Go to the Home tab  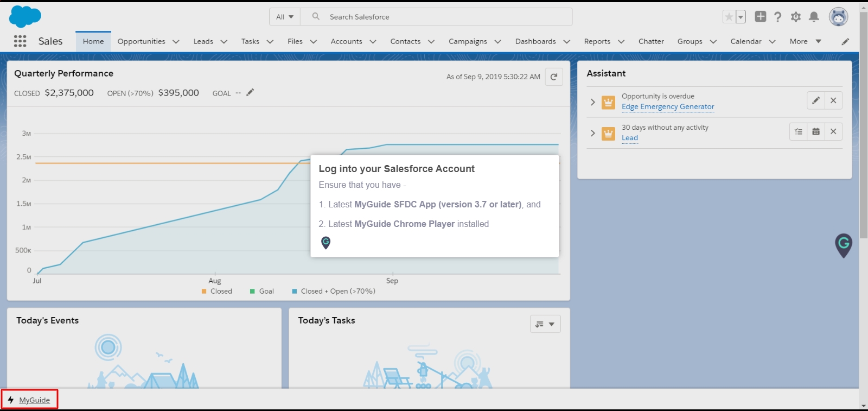93,41
